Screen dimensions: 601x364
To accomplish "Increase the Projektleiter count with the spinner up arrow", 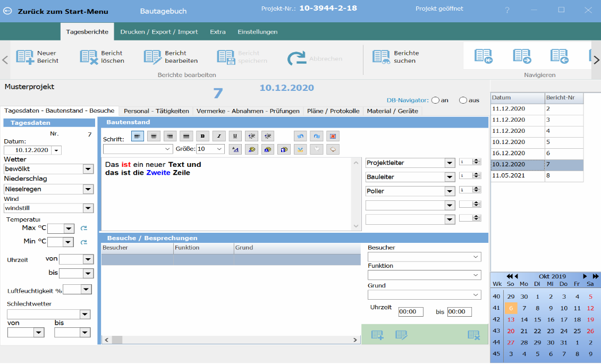I will coord(476,160).
